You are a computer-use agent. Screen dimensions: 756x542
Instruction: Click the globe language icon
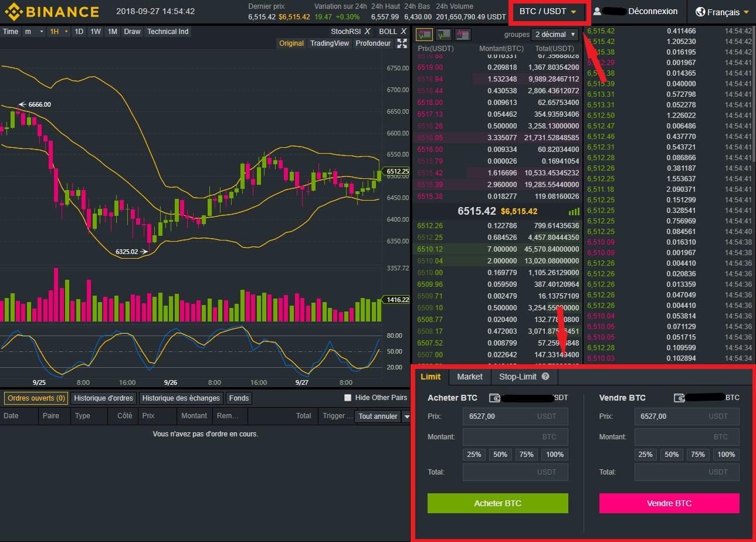coord(700,12)
